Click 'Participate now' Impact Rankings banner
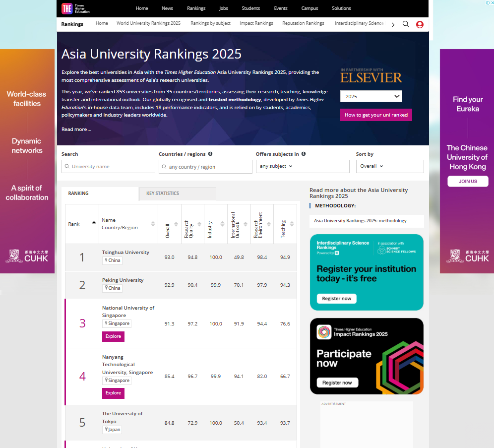494x448 pixels. (367, 356)
